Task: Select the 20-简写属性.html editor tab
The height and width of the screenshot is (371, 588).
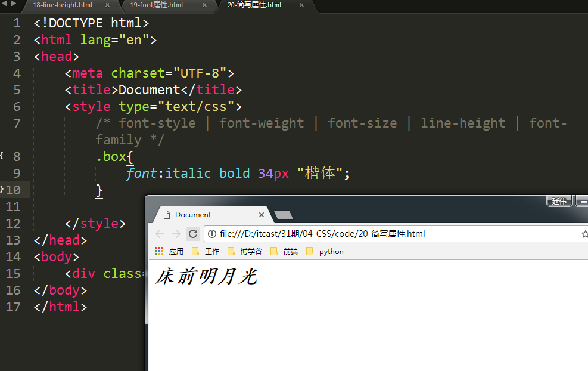Action: coord(254,5)
